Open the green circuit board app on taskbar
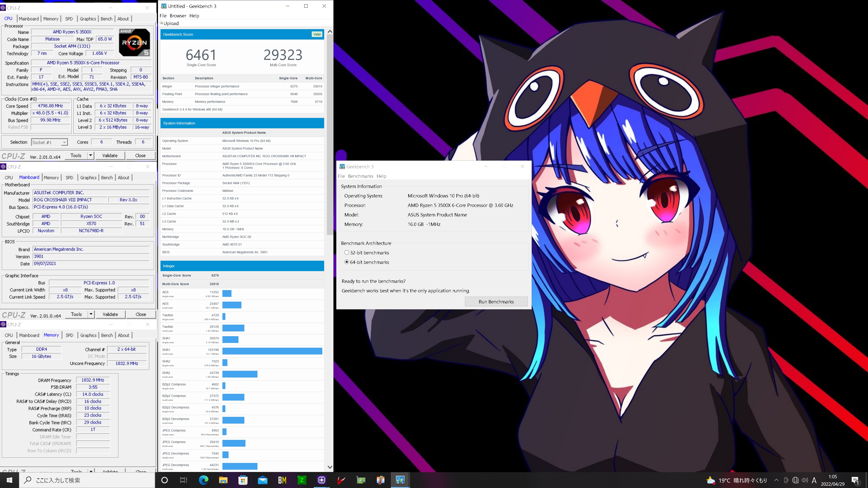Screen dimensions: 868x488 [361, 480]
